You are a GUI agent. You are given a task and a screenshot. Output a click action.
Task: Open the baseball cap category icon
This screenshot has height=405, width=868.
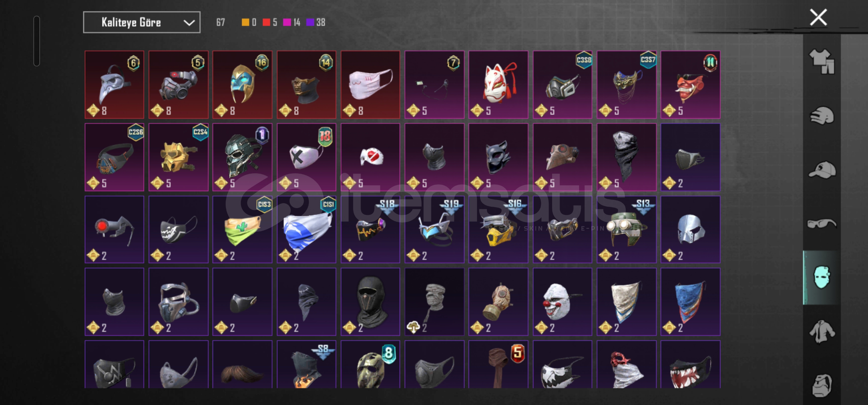(822, 169)
